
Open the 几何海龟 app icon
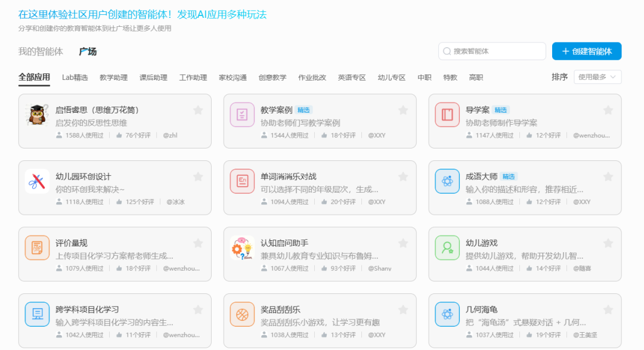pos(447,314)
